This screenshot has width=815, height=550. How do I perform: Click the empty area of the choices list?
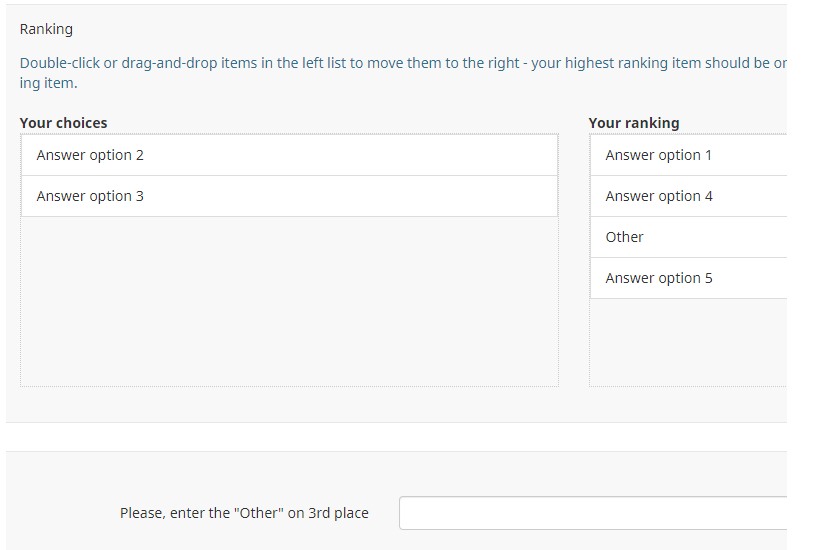[289, 300]
